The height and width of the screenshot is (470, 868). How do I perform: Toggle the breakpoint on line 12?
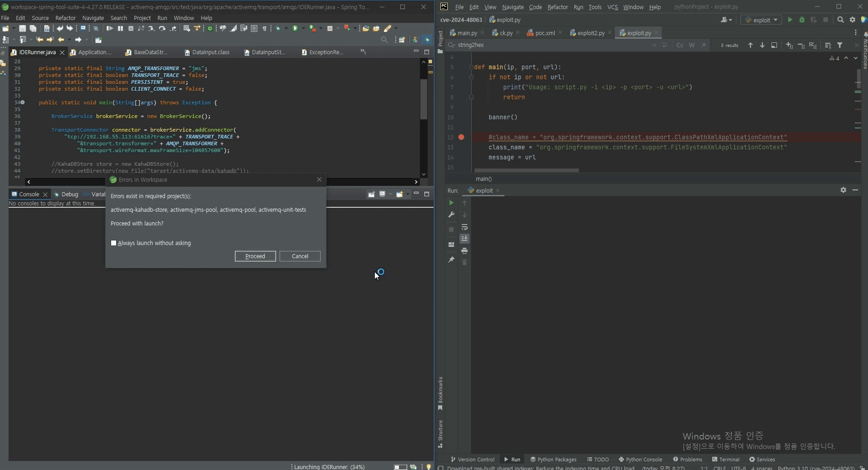(x=461, y=137)
